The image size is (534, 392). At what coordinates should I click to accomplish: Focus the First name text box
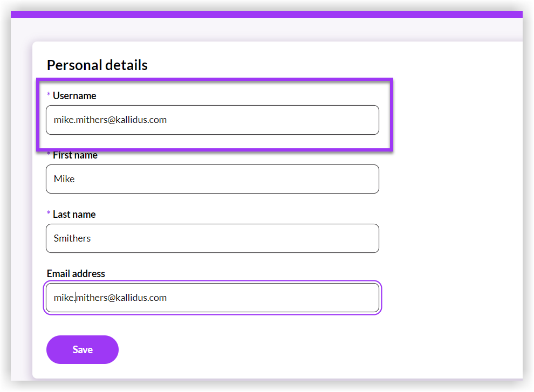(212, 179)
